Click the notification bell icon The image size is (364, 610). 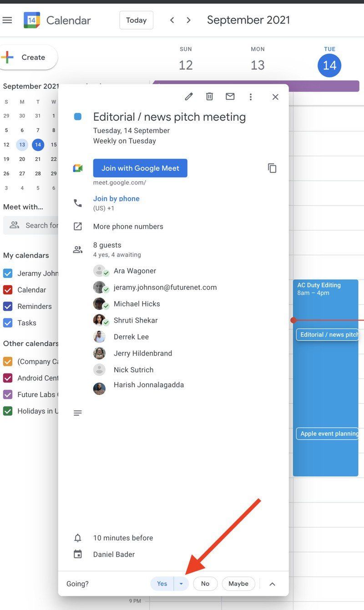(78, 538)
